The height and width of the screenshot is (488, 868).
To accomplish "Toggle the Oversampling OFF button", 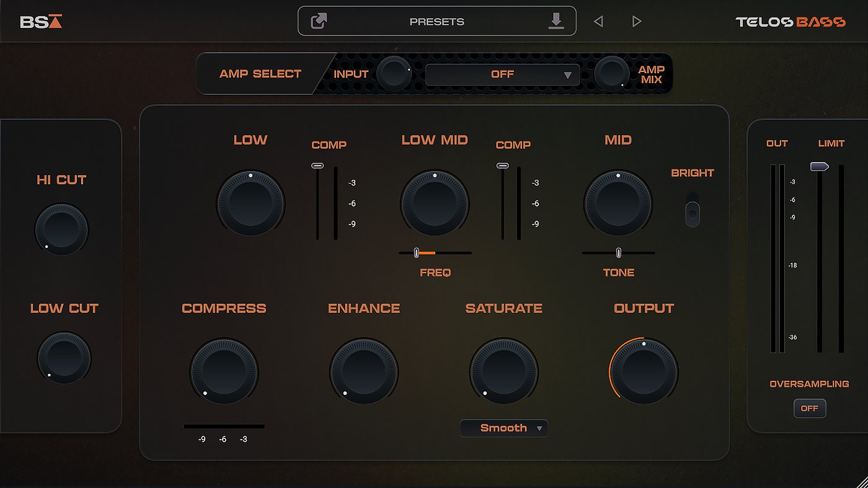I will click(x=809, y=408).
